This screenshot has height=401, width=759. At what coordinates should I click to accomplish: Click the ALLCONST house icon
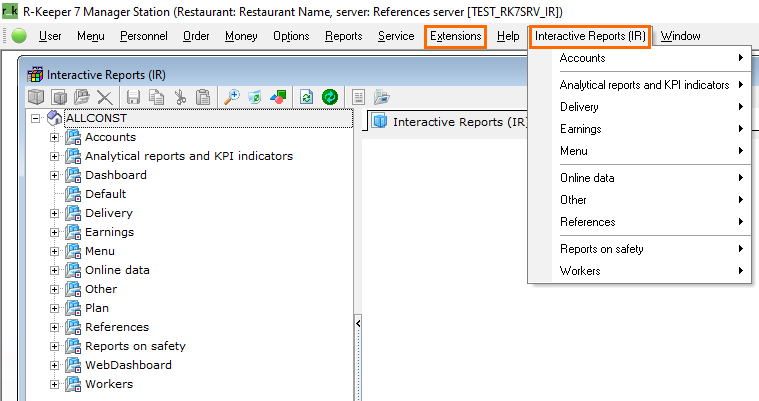(x=54, y=118)
